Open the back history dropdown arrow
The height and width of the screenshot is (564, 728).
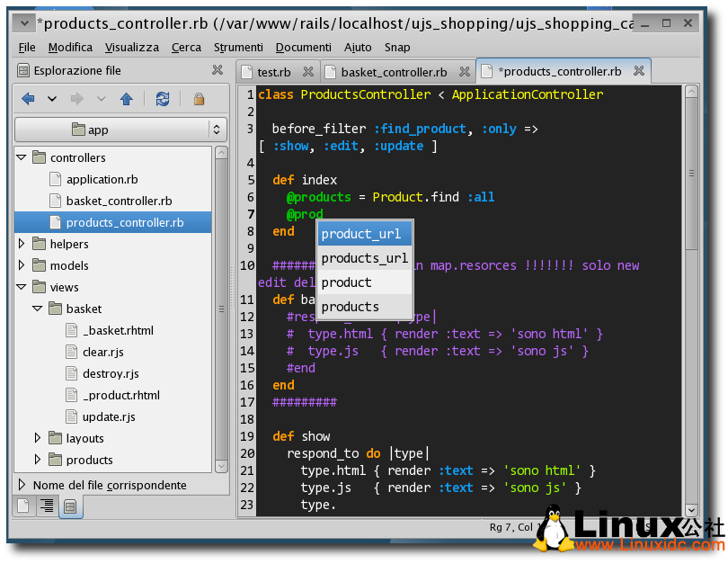pyautogui.click(x=52, y=99)
